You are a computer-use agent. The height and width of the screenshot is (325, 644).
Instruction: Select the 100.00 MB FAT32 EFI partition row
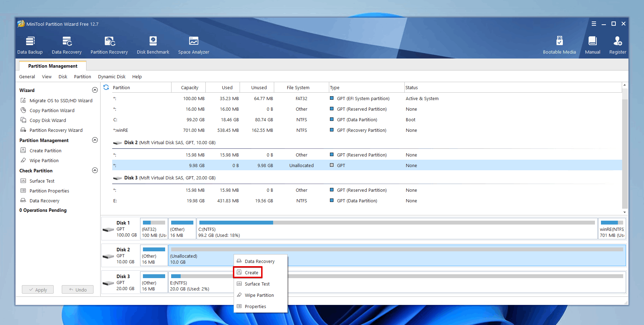(367, 98)
